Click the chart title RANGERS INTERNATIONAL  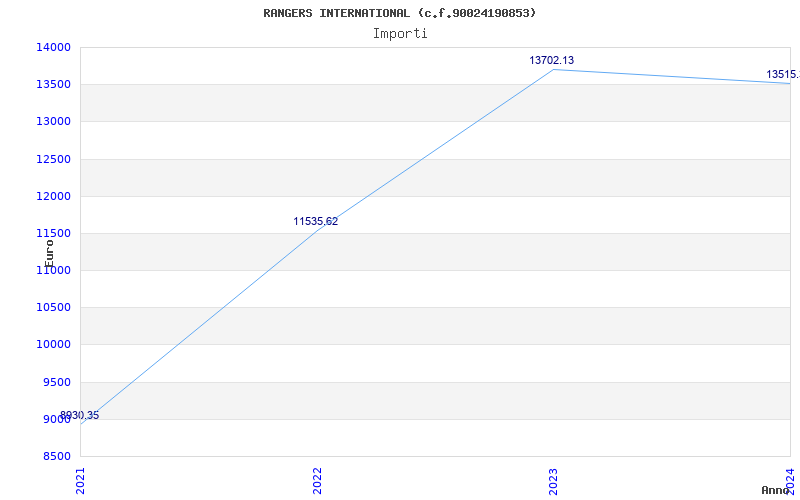point(399,13)
